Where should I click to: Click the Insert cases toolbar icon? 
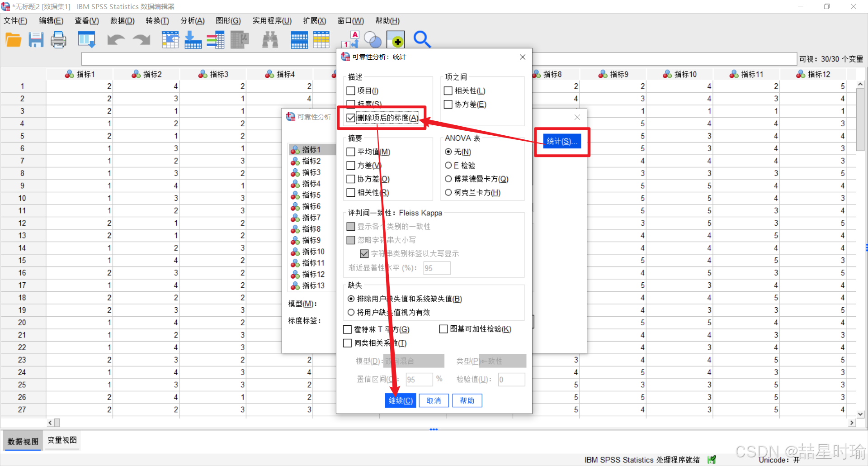pyautogui.click(x=299, y=40)
